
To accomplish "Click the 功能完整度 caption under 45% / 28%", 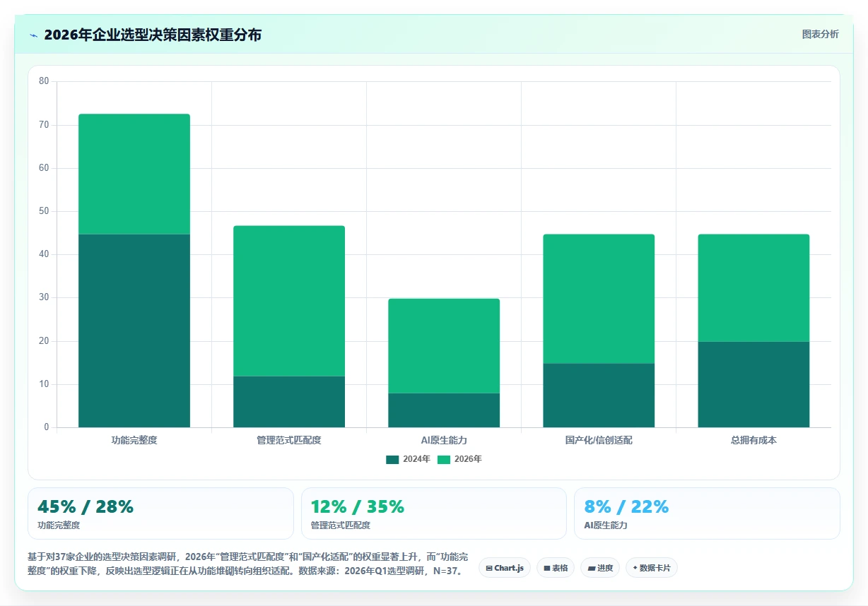I will [x=59, y=525].
